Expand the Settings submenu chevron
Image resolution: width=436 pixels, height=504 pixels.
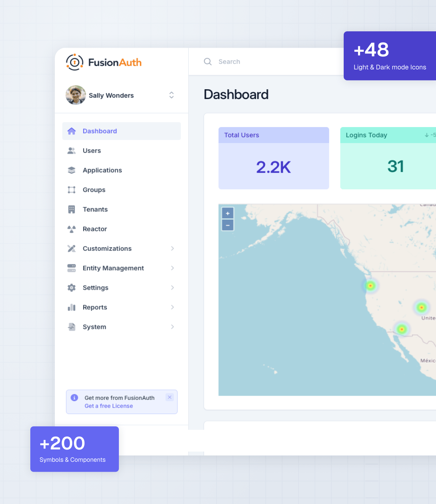172,288
